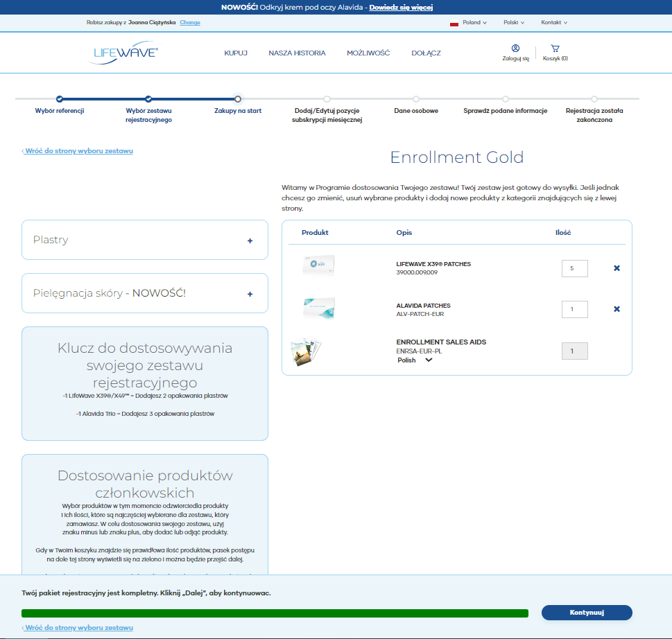Click the Alavida Patches product thumbnail

coord(318,308)
